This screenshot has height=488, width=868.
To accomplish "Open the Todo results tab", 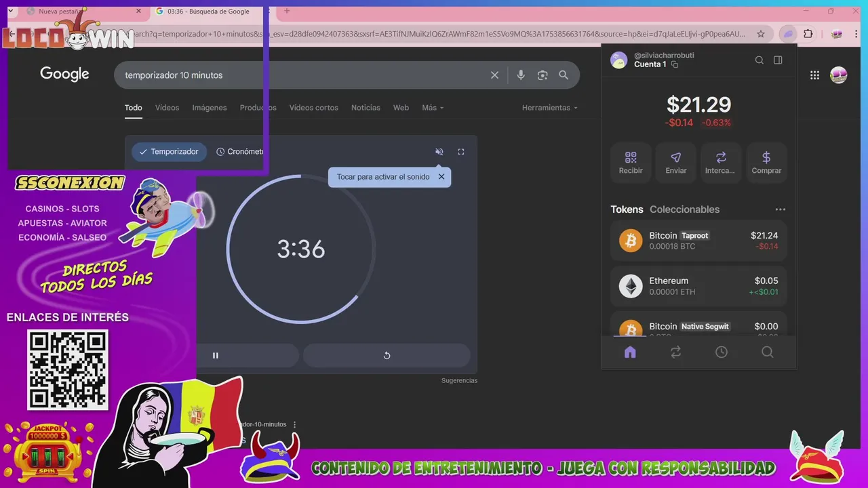I will click(134, 108).
